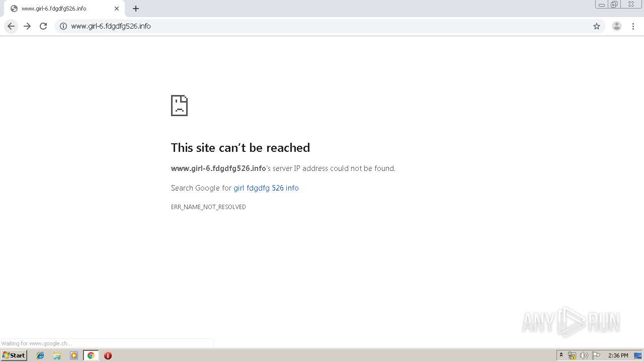This screenshot has height=362, width=644.
Task: View site information icon in address bar
Action: pos(63,26)
